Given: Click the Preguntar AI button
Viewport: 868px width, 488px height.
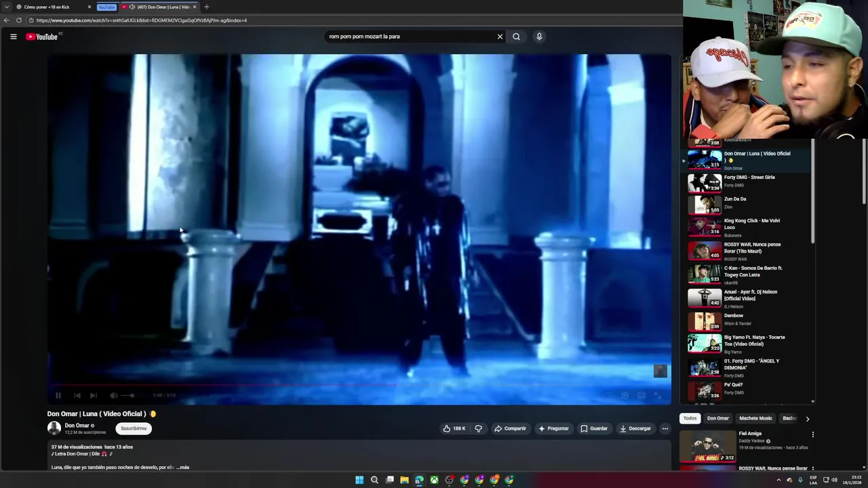Looking at the screenshot, I should click(x=553, y=428).
